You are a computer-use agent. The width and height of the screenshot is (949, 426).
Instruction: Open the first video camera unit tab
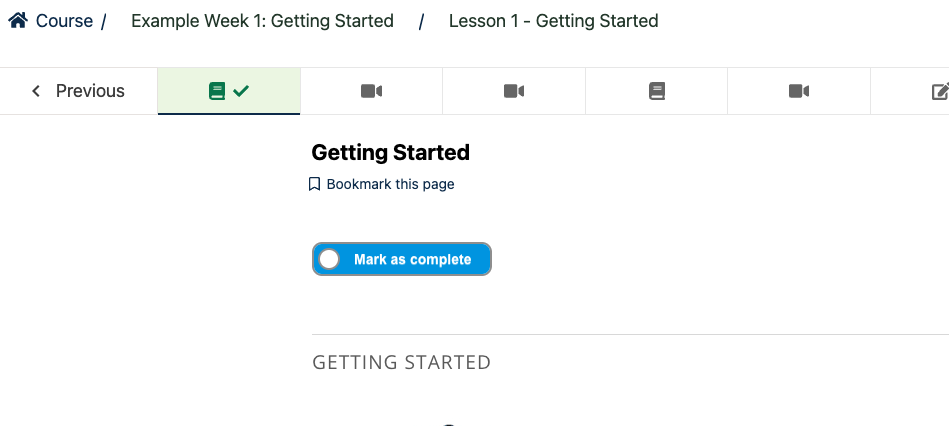coord(372,91)
